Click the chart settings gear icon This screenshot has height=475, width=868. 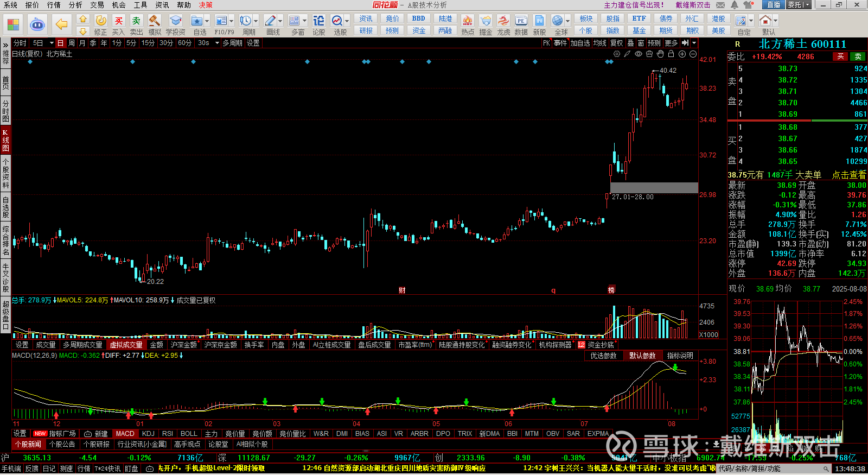(x=617, y=54)
